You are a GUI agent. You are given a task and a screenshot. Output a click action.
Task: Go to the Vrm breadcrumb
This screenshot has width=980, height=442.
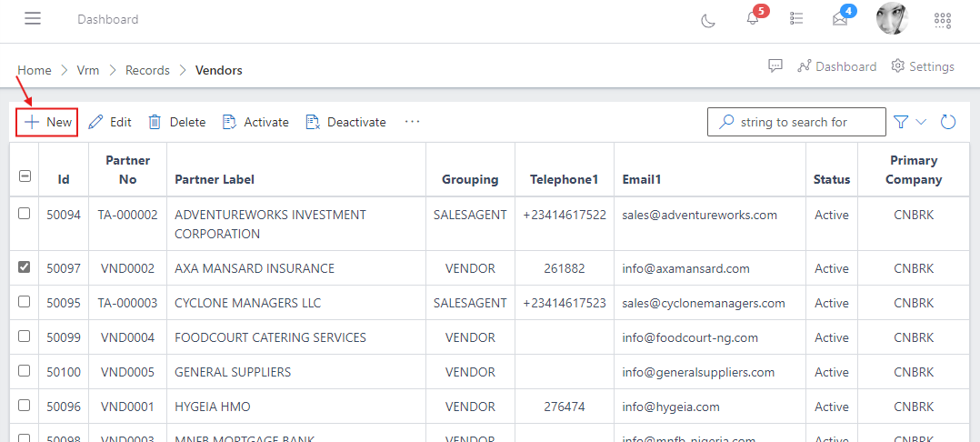coord(88,70)
